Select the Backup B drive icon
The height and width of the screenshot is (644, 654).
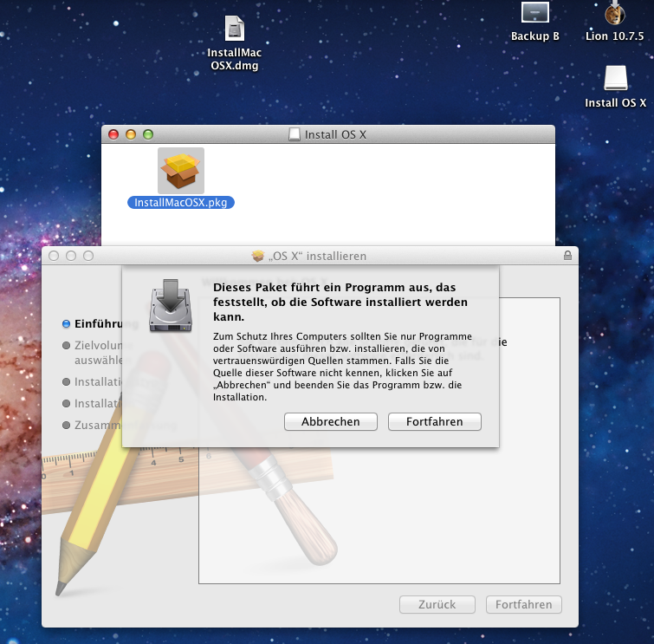click(535, 12)
